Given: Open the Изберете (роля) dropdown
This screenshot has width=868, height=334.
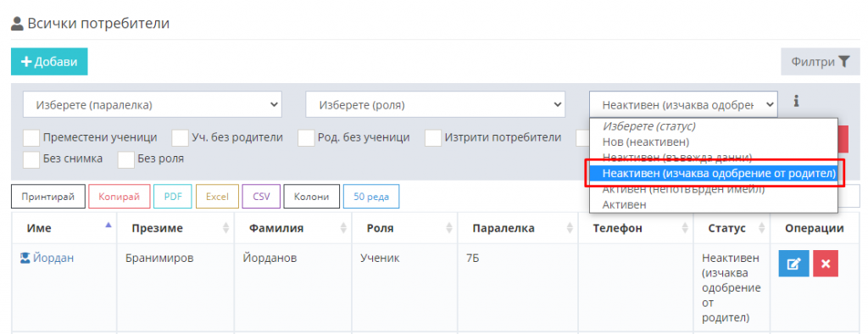Looking at the screenshot, I should point(435,104).
